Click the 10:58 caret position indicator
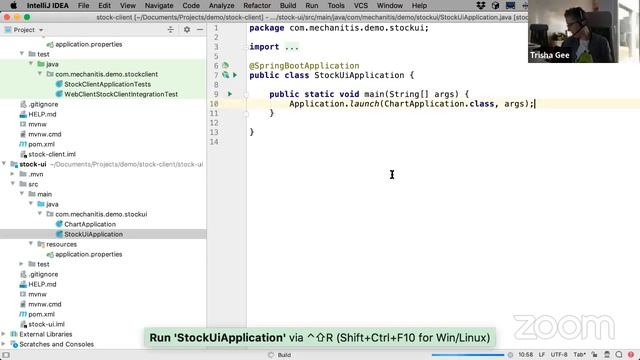The height and width of the screenshot is (360, 640). coord(526,355)
